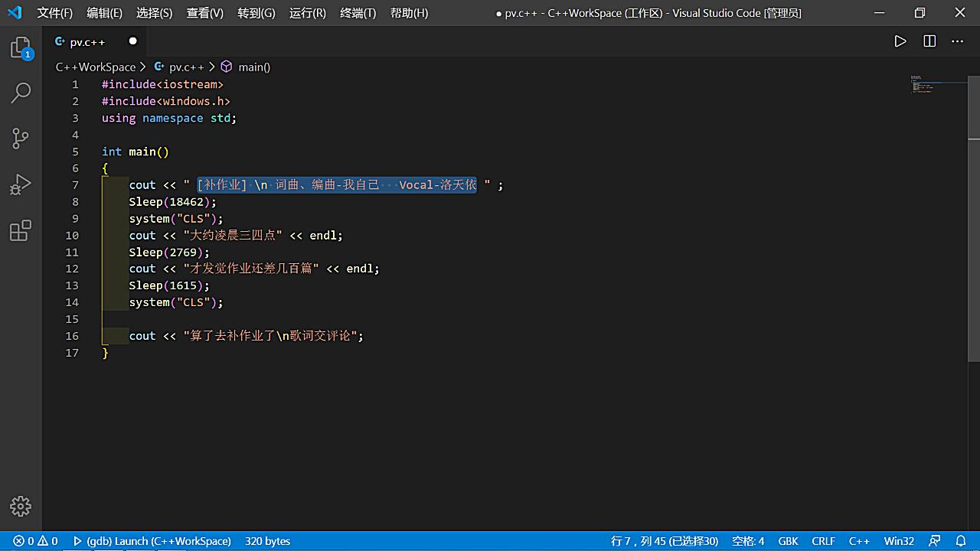The width and height of the screenshot is (980, 551).
Task: Click Win32 configuration in status bar
Action: click(899, 541)
